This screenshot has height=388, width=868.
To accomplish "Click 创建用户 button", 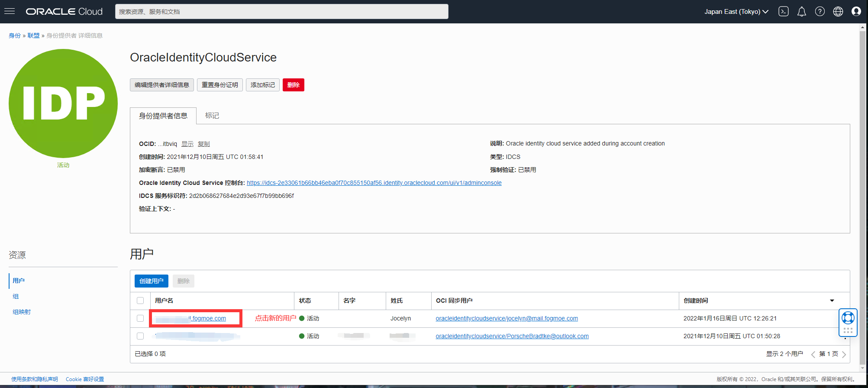I will point(152,281).
